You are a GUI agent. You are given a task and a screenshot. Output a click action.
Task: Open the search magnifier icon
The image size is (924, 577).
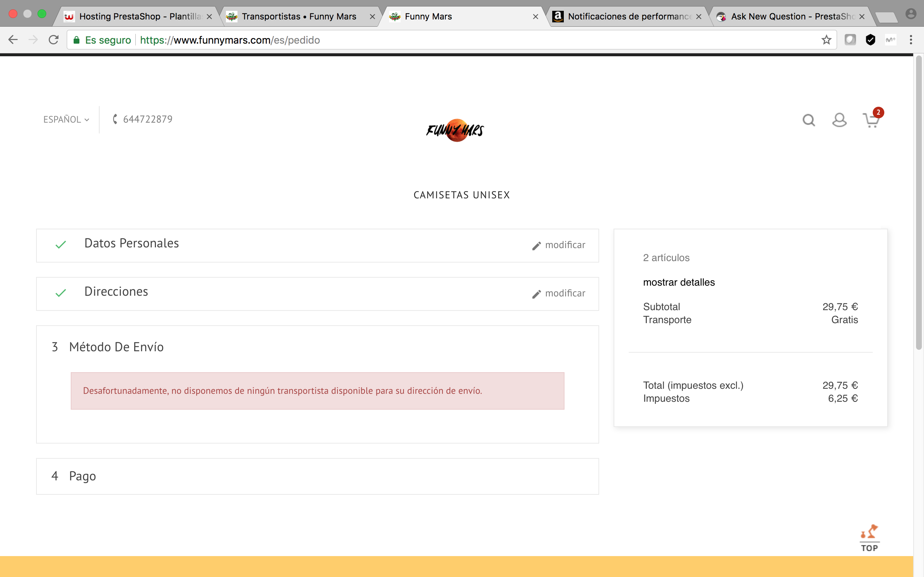pyautogui.click(x=808, y=120)
